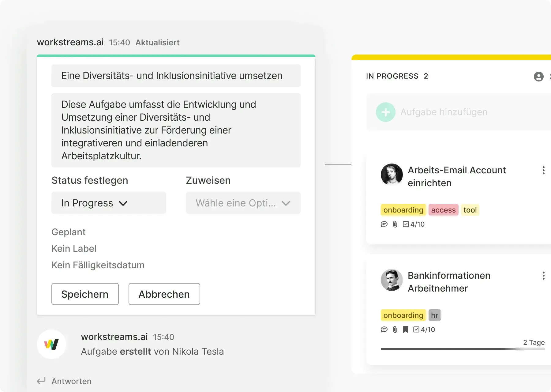Open three-dot menu on Bankinformationen Arbeitnehmer card
Image resolution: width=551 pixels, height=392 pixels.
click(543, 276)
